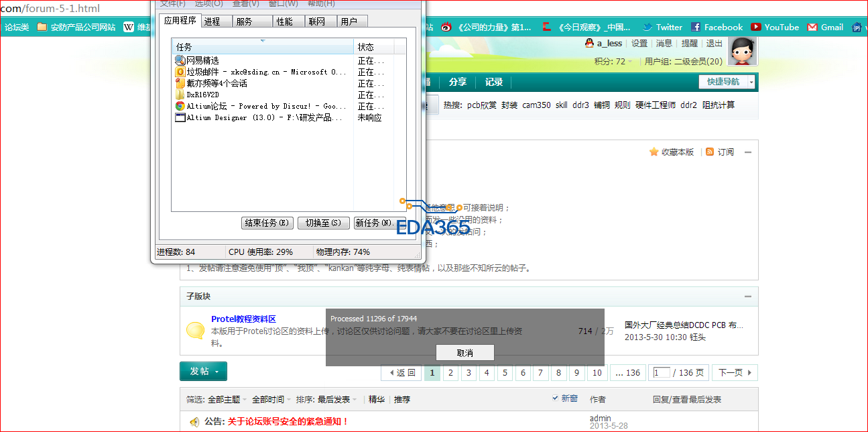Click the icon beside 戴亦频等4个会话

(x=180, y=83)
